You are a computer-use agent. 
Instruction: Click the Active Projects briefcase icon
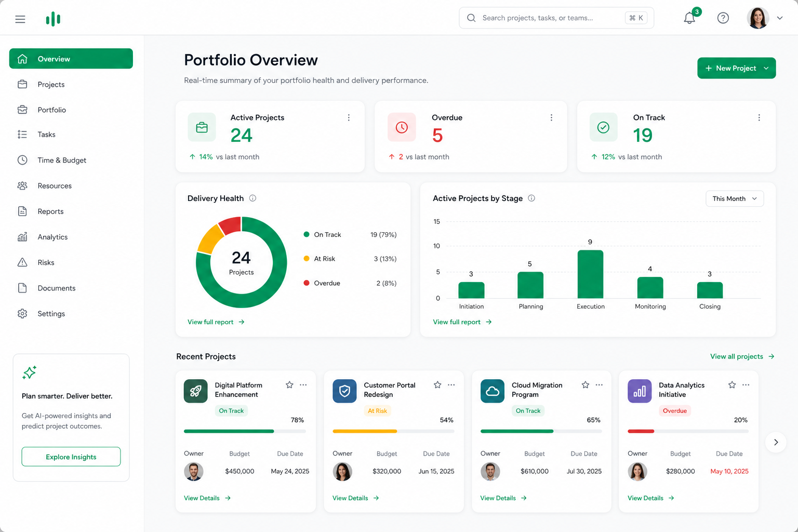click(x=202, y=127)
